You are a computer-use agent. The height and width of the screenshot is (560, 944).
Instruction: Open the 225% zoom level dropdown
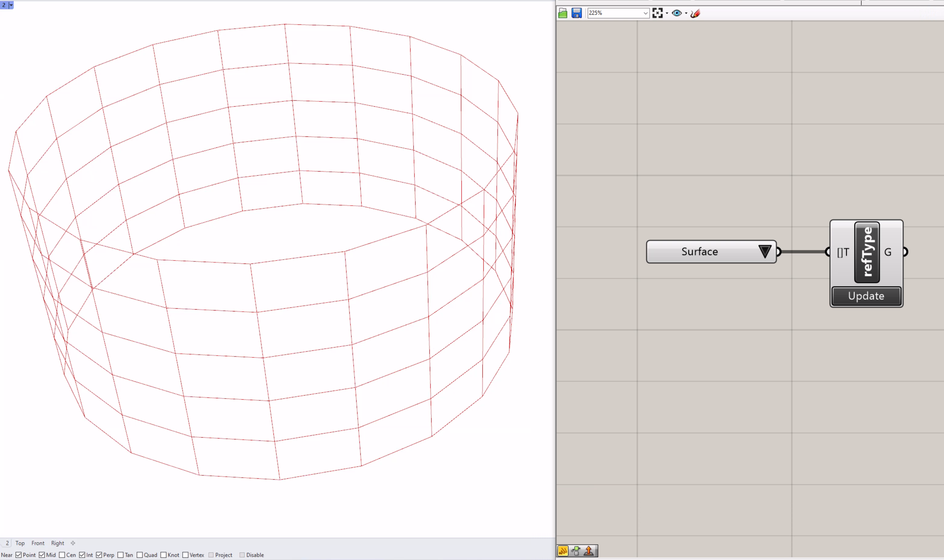[646, 13]
